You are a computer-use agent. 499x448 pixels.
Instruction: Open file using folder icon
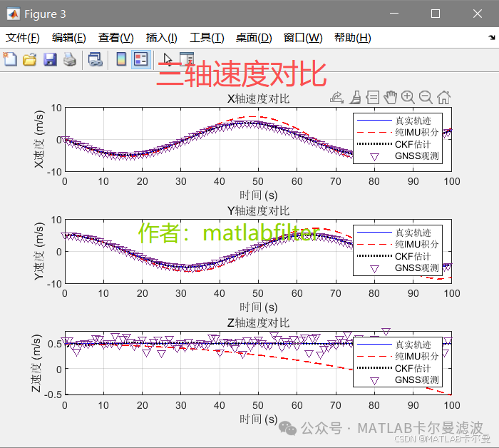point(30,59)
